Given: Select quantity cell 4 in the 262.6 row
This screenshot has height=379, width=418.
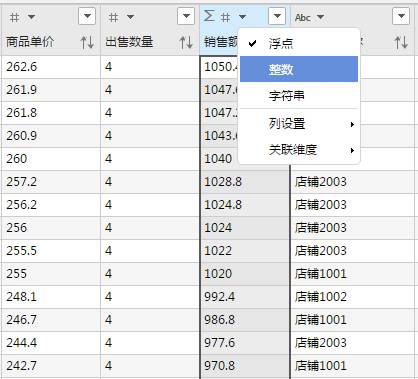Looking at the screenshot, I should (150, 67).
